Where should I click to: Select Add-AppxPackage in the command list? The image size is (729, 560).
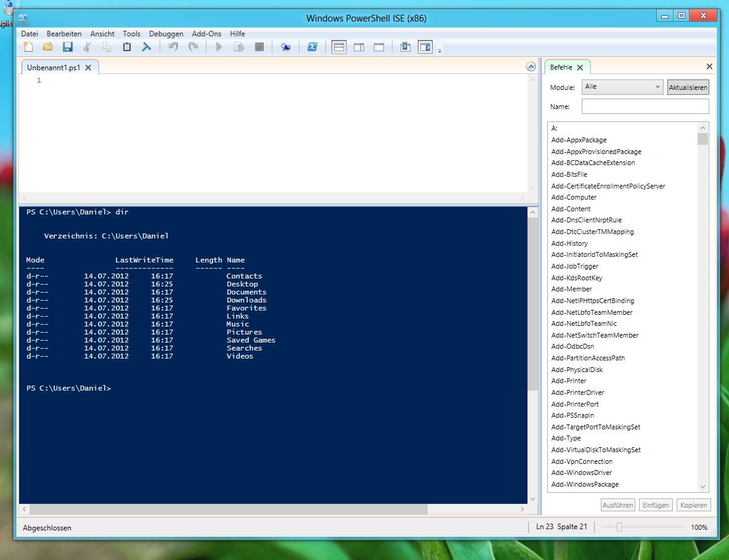[x=579, y=140]
